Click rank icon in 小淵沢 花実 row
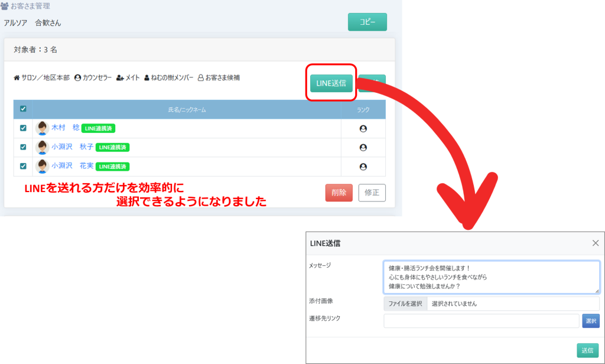 363,167
